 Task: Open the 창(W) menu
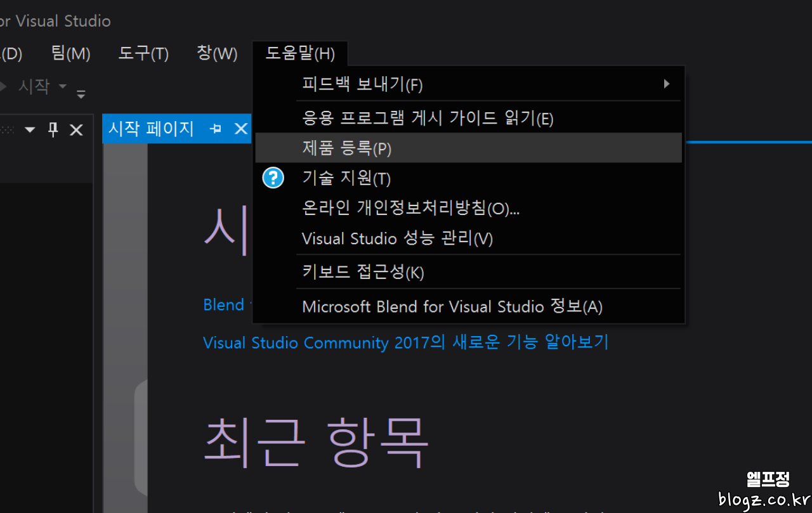pos(217,54)
